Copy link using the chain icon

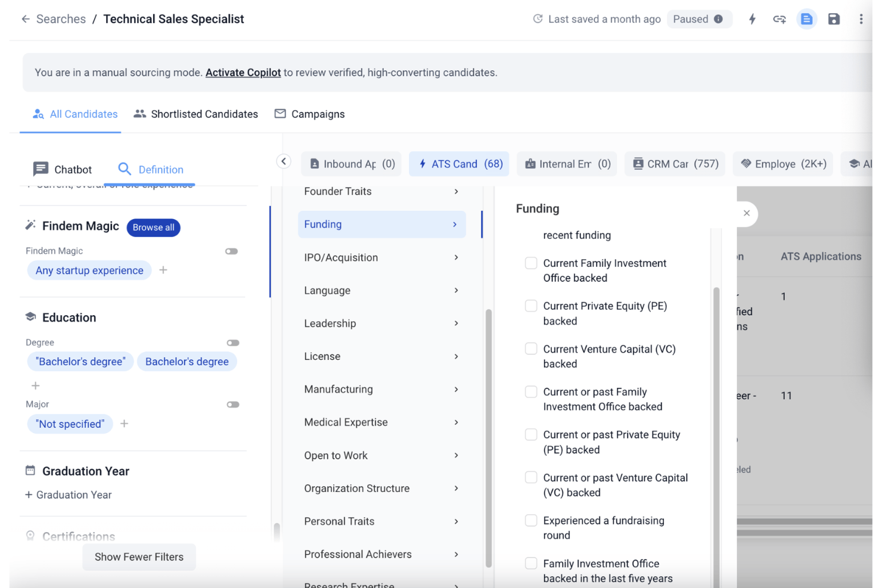(779, 19)
